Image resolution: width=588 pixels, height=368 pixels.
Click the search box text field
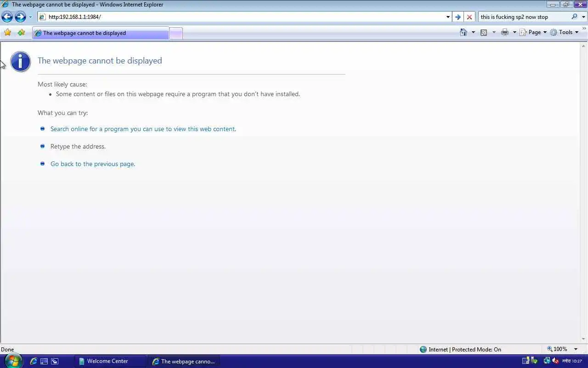[524, 17]
